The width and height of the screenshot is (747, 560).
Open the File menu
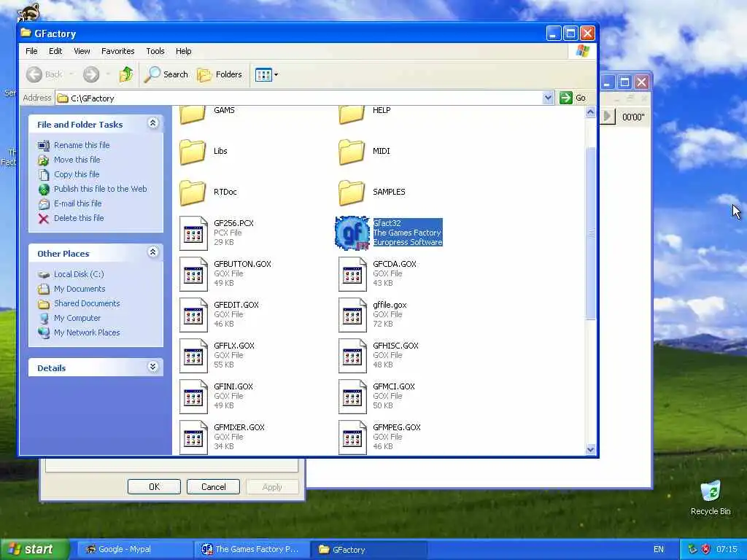[31, 51]
